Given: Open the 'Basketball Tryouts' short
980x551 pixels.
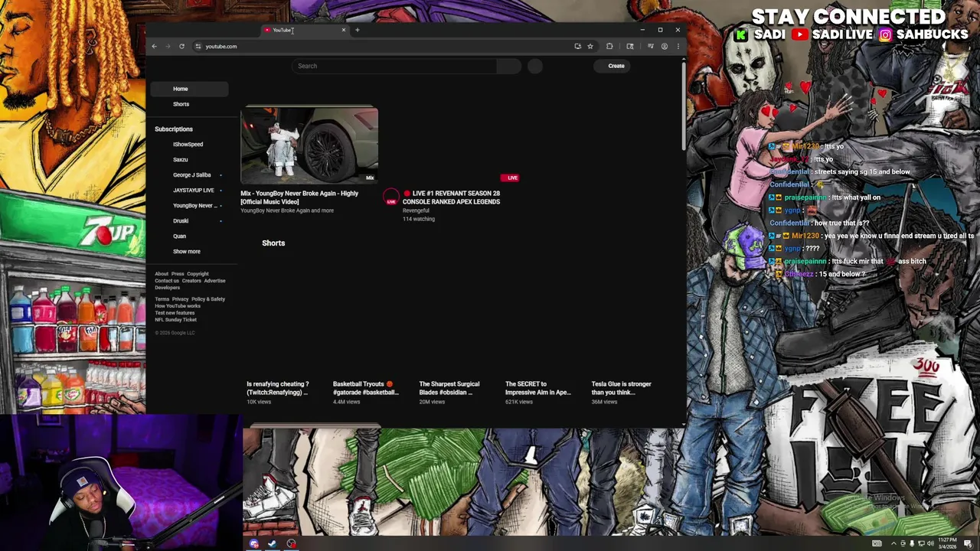Looking at the screenshot, I should click(365, 388).
